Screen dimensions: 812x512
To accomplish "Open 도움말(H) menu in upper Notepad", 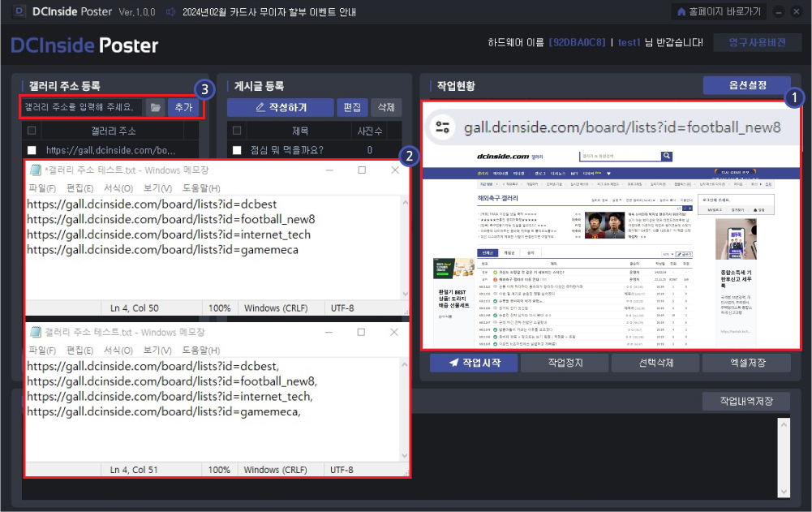I will tap(201, 188).
